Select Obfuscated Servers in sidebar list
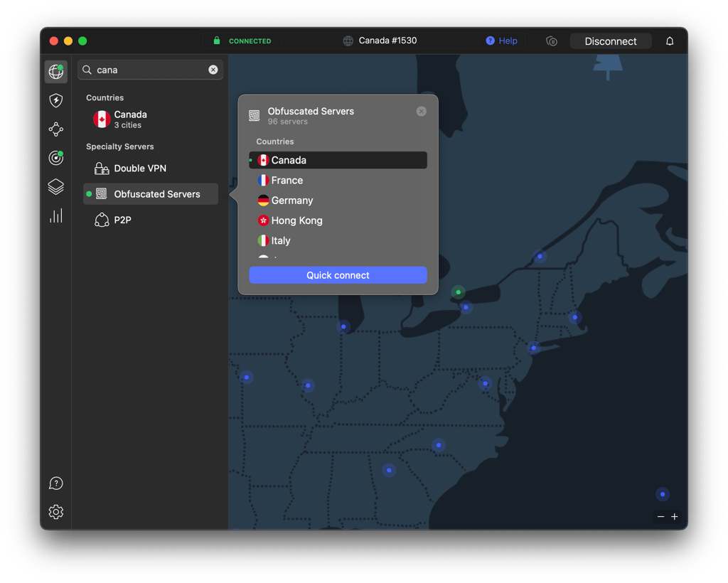This screenshot has height=583, width=728. point(151,194)
